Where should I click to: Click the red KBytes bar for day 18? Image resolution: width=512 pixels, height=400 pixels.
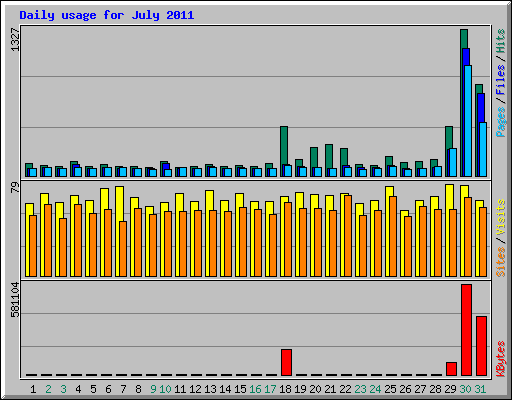pos(286,362)
